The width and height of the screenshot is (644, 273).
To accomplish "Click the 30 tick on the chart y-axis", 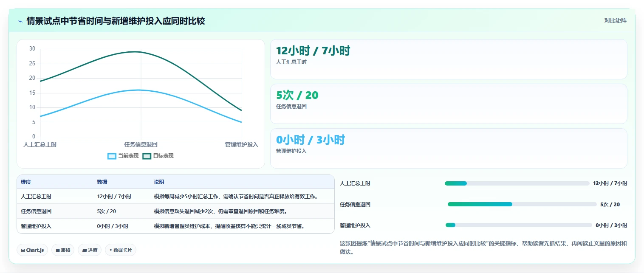I will (32, 49).
